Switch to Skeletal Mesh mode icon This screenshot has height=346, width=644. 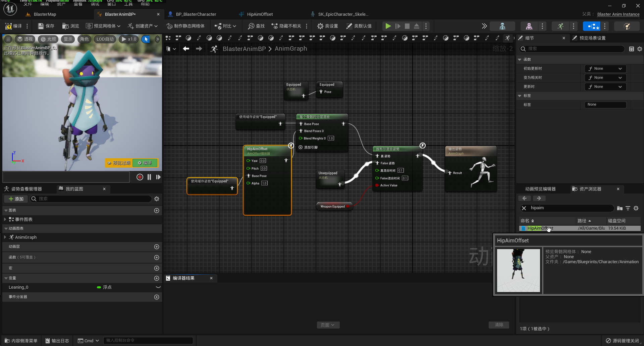pyautogui.click(x=529, y=26)
